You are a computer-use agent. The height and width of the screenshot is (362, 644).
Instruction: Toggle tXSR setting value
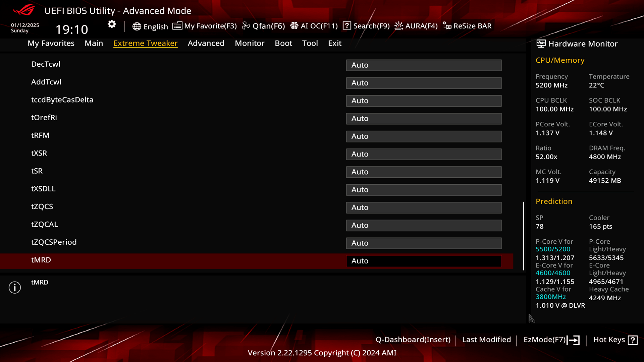coord(423,154)
